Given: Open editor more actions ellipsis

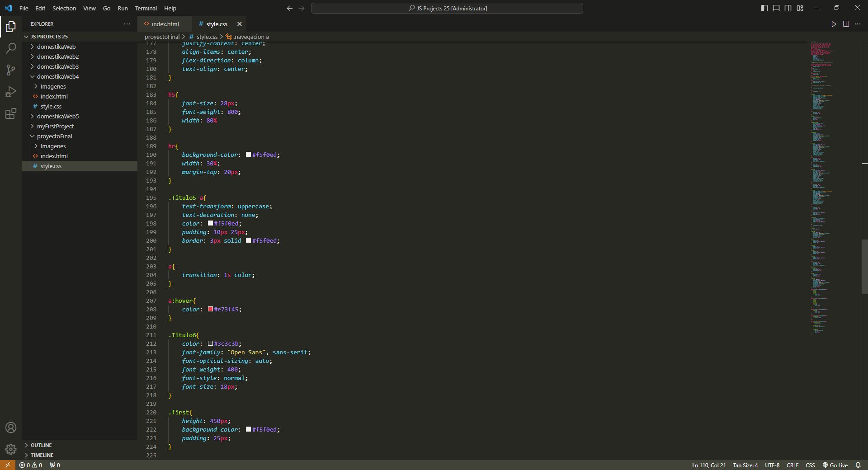Looking at the screenshot, I should click(x=858, y=24).
